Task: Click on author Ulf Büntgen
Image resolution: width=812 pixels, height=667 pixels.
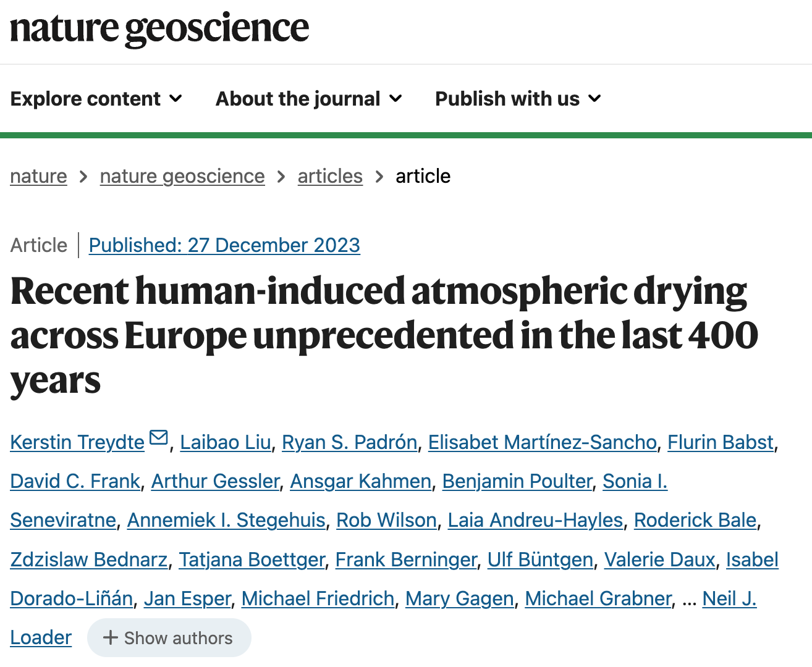Action: click(x=540, y=560)
